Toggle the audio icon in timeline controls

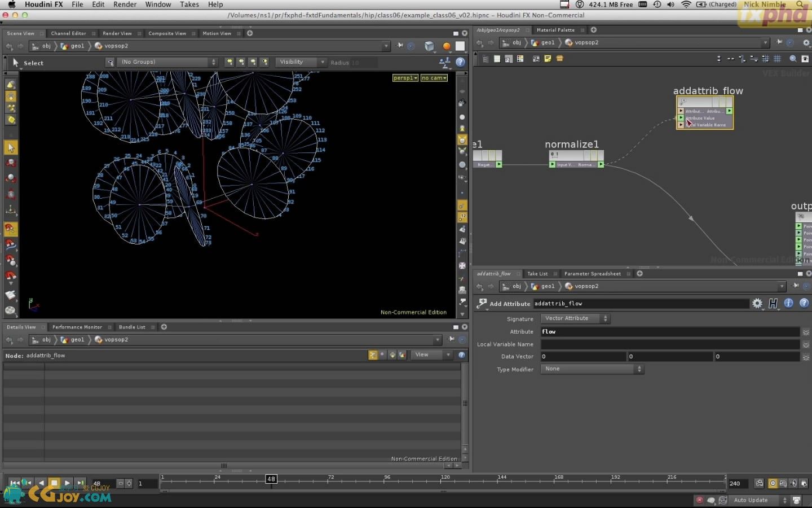pos(793,484)
